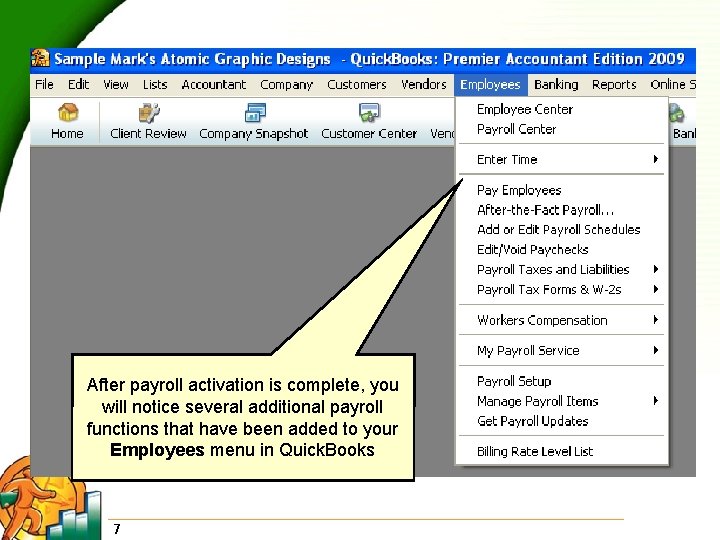Click the Company Snapshot icon
Screen dimensions: 720x540
click(255, 112)
